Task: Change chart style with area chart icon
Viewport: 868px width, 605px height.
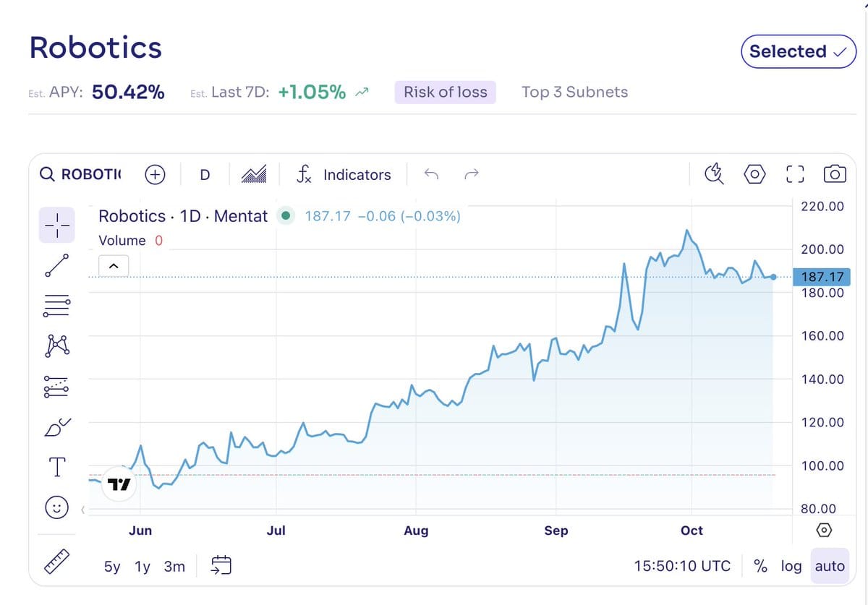Action: point(254,174)
